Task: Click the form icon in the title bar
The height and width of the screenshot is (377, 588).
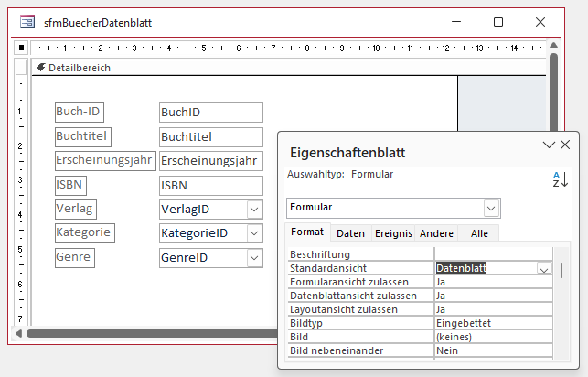Action: 27,22
